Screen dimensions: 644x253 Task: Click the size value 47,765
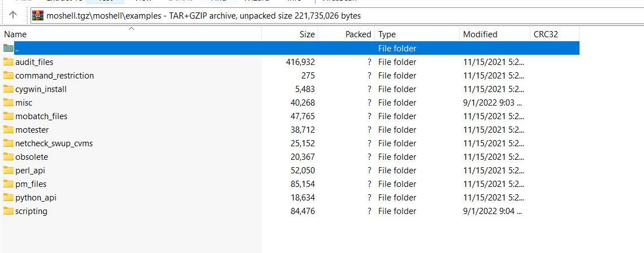(x=302, y=116)
